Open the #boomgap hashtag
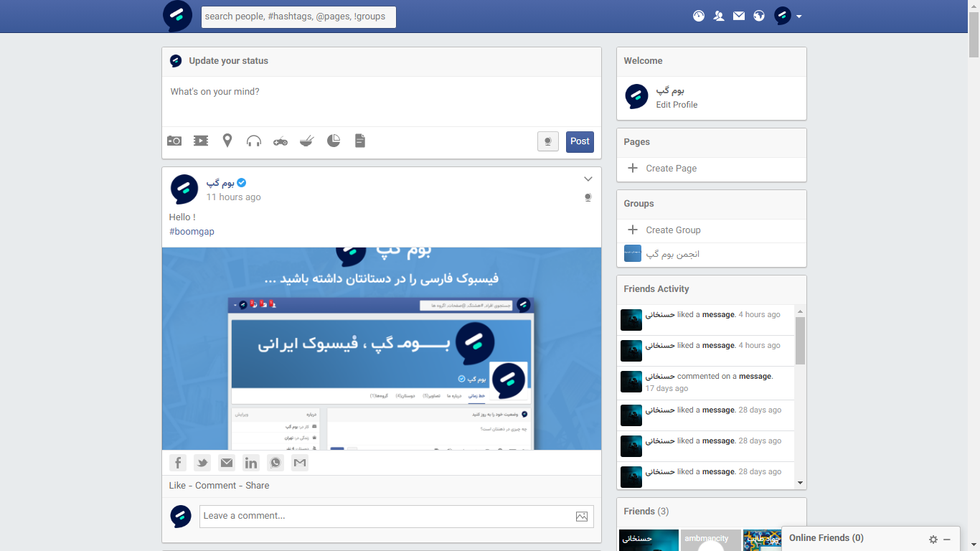 (192, 232)
